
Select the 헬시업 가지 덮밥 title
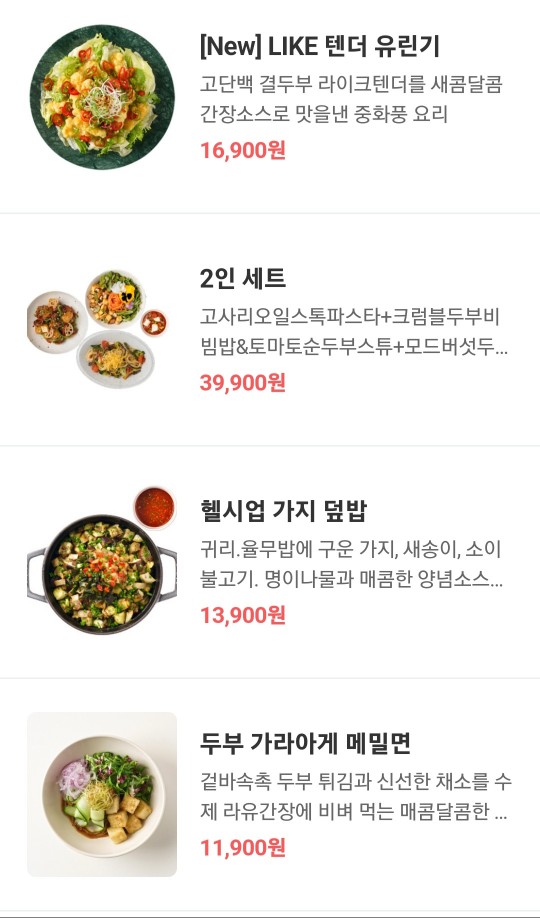tap(283, 511)
